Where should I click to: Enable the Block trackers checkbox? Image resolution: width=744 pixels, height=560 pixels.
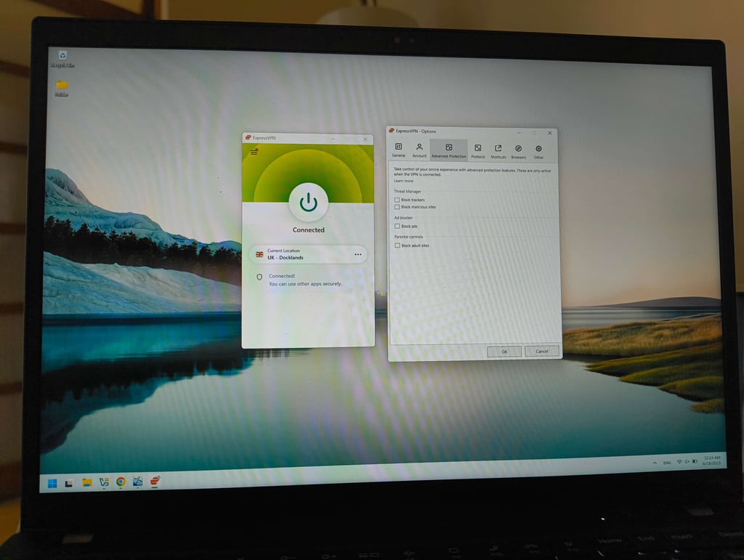tap(397, 200)
